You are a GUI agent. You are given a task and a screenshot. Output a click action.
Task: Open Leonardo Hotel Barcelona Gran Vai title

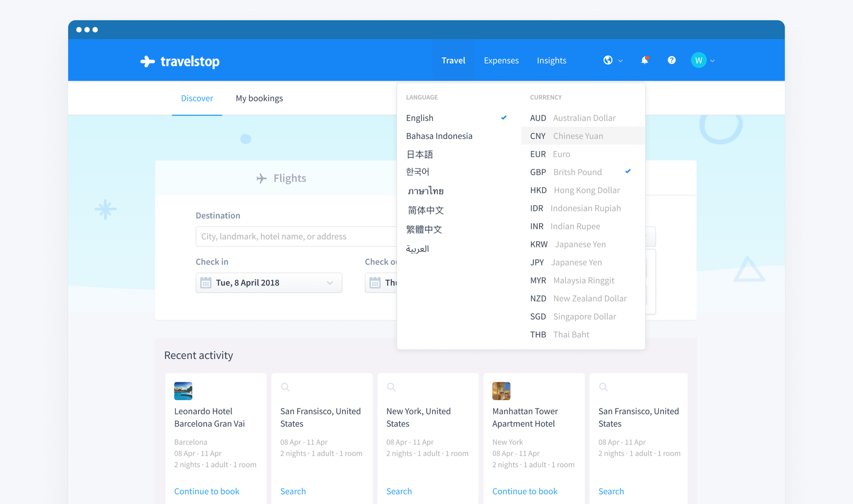(x=209, y=417)
